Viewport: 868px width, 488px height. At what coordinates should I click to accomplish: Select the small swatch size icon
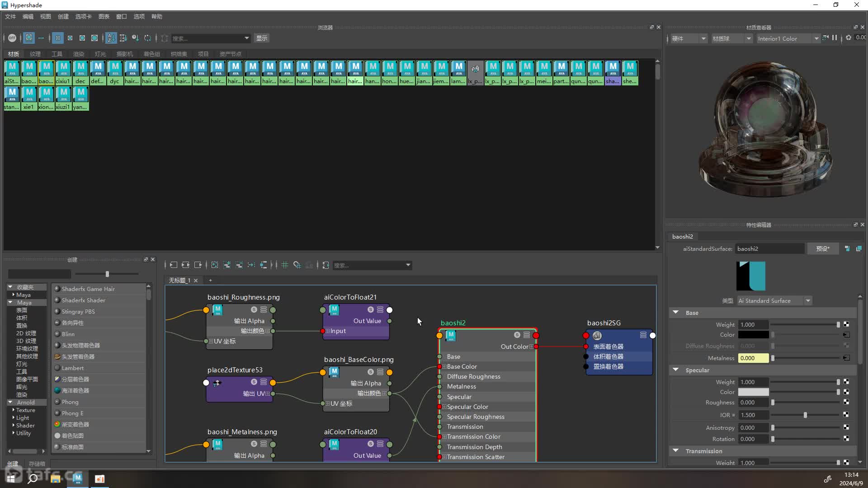(58, 38)
